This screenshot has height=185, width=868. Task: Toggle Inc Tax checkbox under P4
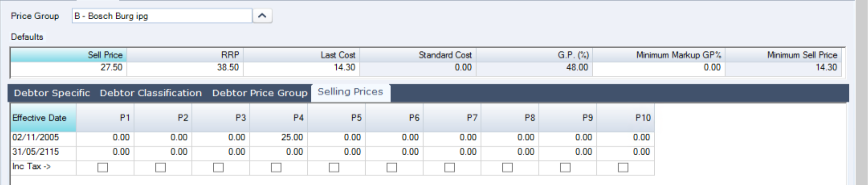click(276, 167)
